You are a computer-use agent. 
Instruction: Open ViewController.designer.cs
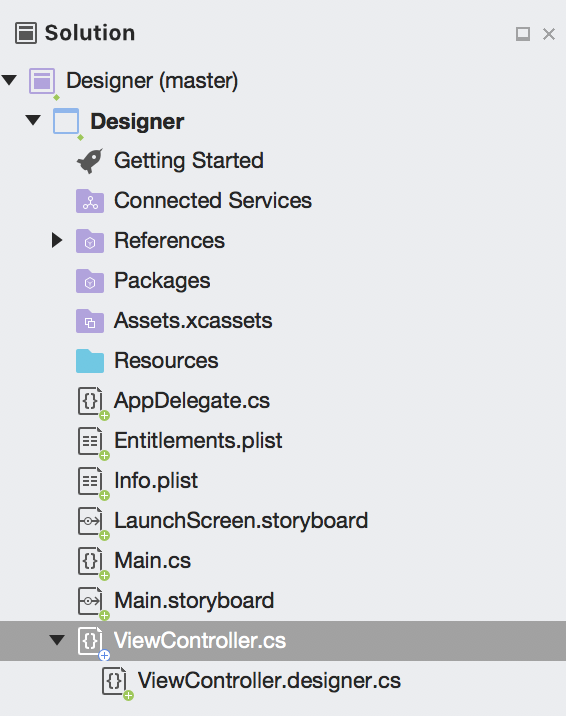pyautogui.click(x=269, y=681)
